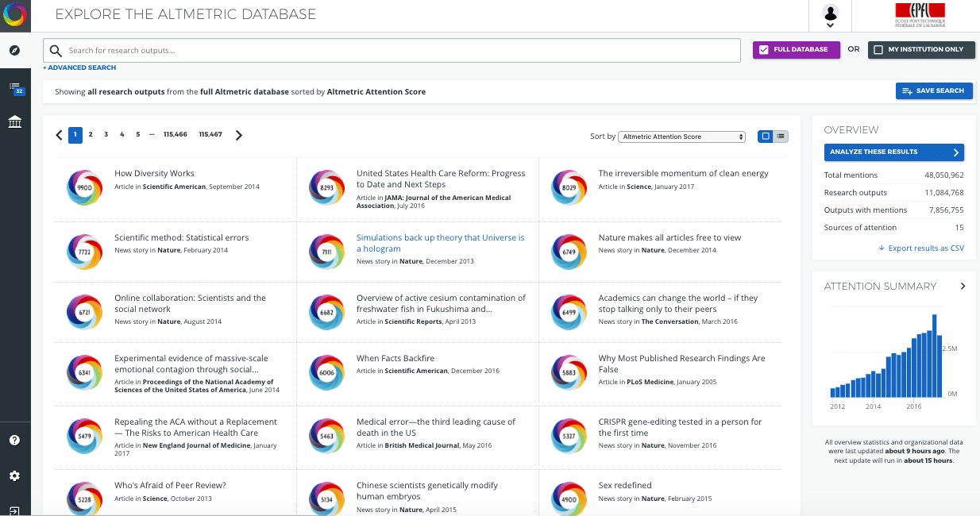Expand Advanced Search options

pos(79,67)
